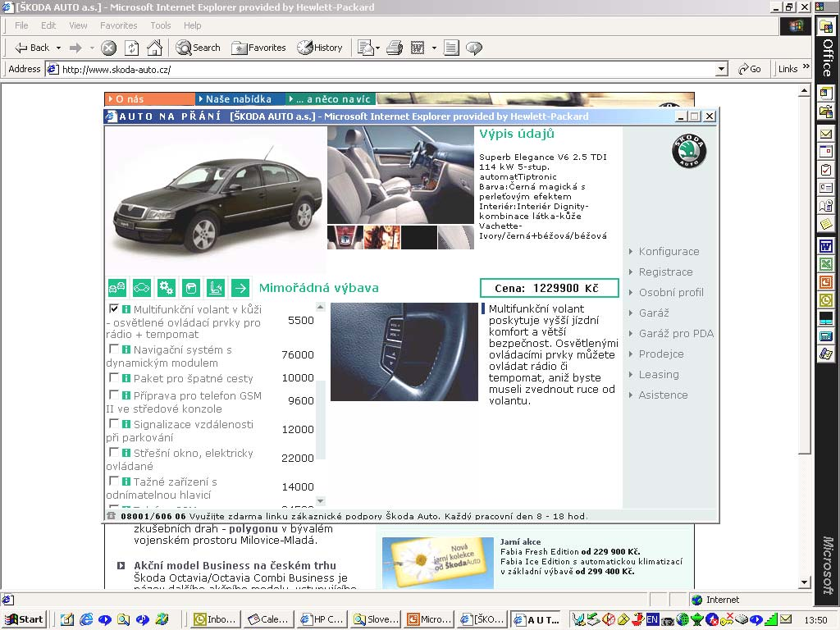Click the main page scrollbar down arrow
This screenshot has height=630, width=840.
point(804,582)
